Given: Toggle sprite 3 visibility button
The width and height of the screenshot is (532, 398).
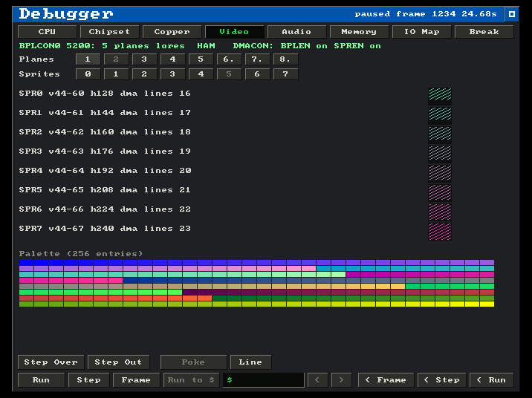Looking at the screenshot, I should (x=172, y=74).
